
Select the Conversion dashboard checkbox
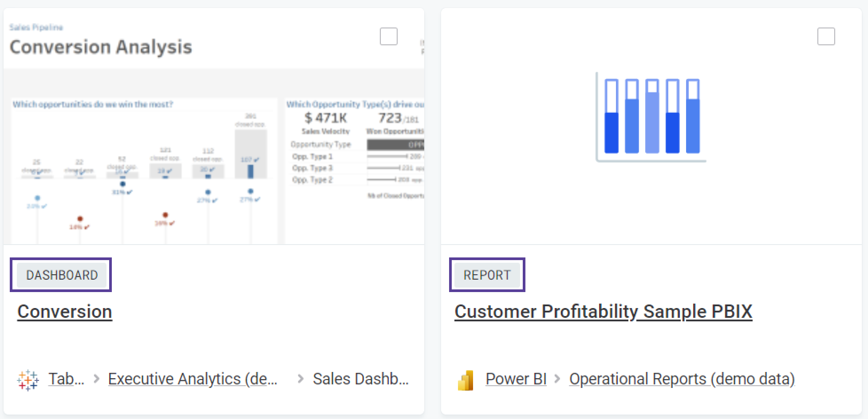coord(388,36)
